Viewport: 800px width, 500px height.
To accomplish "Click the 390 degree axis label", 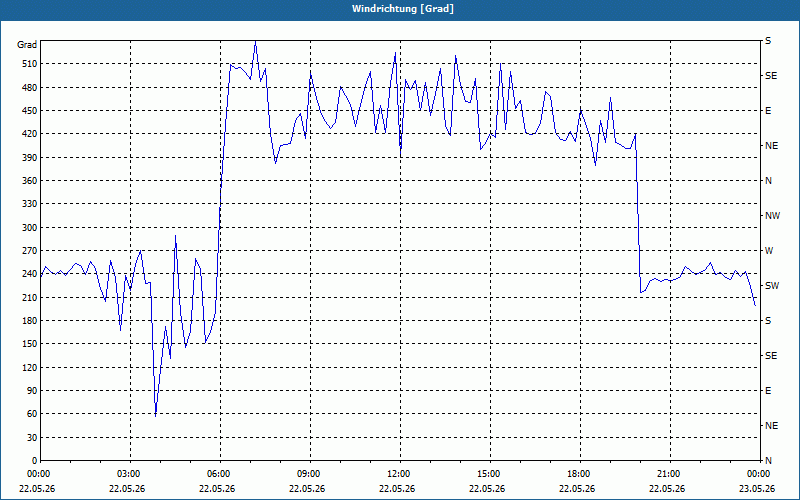I will click(30, 157).
